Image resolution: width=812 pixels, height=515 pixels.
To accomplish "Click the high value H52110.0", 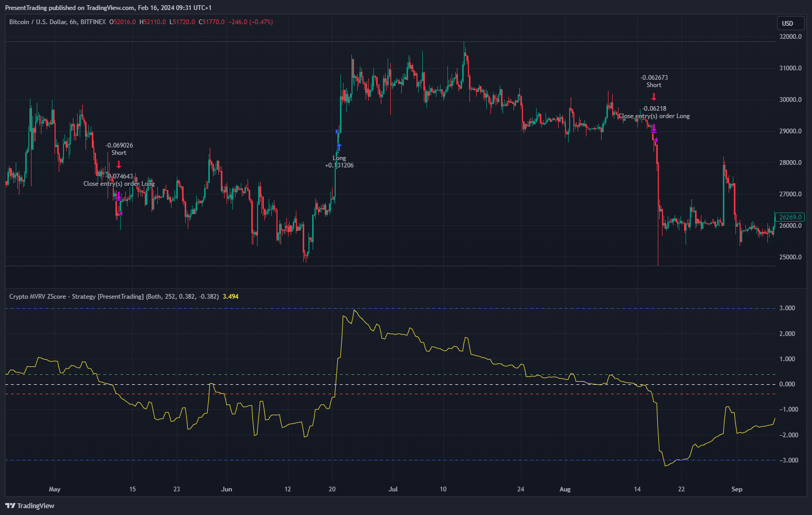I will pos(153,22).
